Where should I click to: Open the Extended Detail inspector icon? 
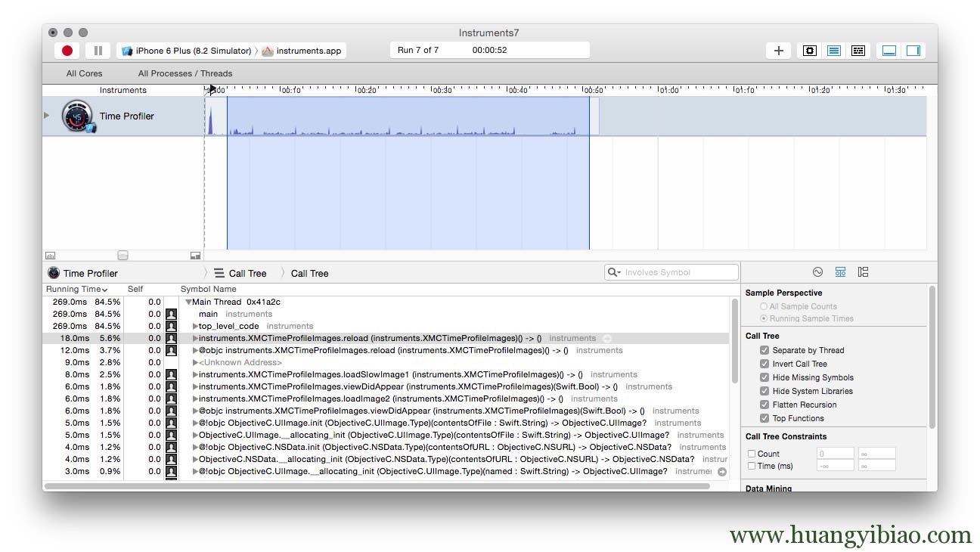pos(863,272)
